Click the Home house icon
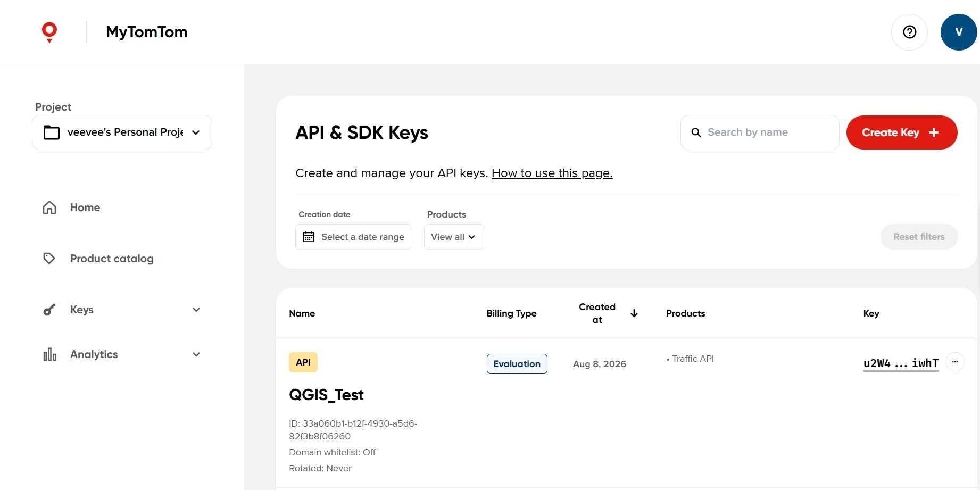 pyautogui.click(x=49, y=207)
